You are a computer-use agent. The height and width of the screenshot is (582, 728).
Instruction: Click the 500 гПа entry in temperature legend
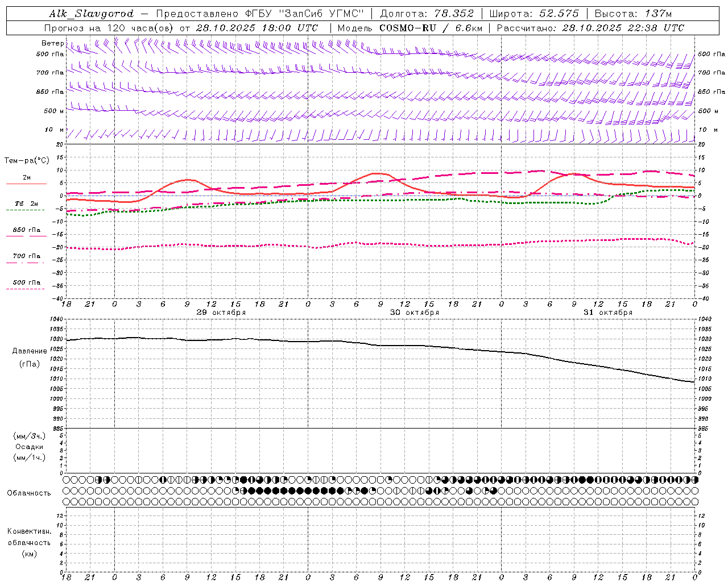click(x=27, y=282)
